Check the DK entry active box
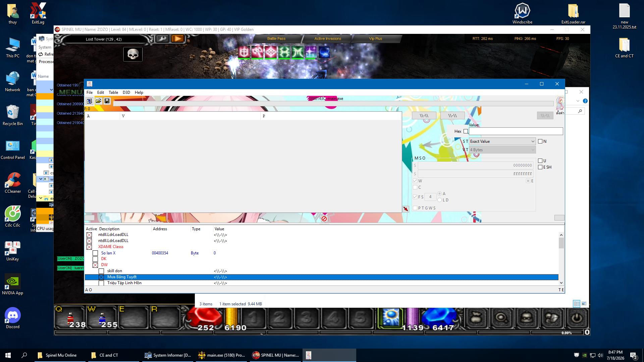The height and width of the screenshot is (362, 644). tap(95, 259)
